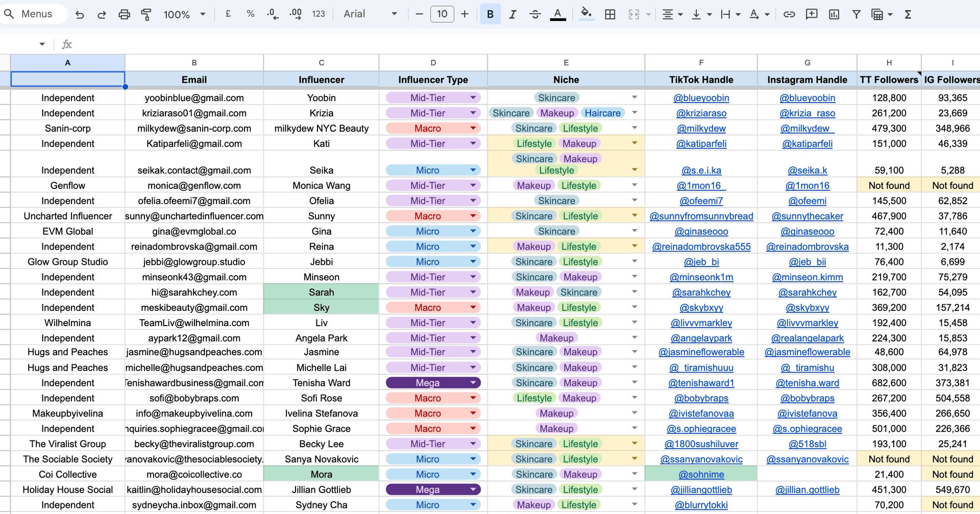Click the Influencer Type header cell
The height and width of the screenshot is (514, 980).
coord(433,80)
